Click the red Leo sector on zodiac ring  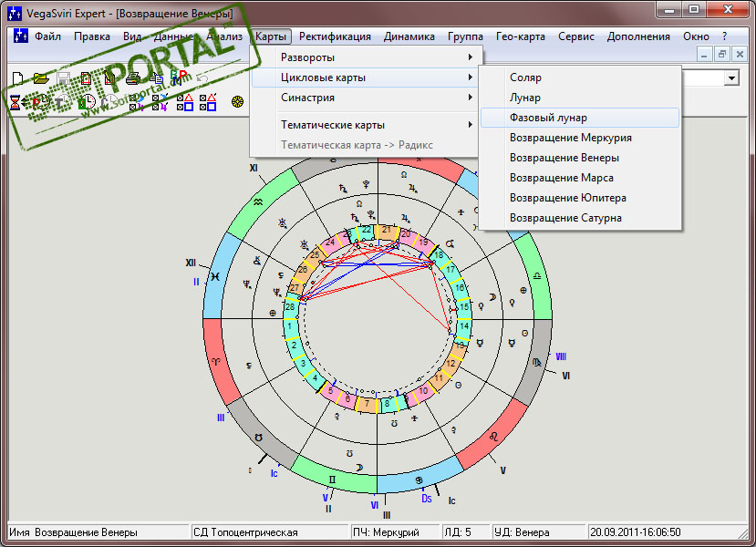(x=494, y=436)
